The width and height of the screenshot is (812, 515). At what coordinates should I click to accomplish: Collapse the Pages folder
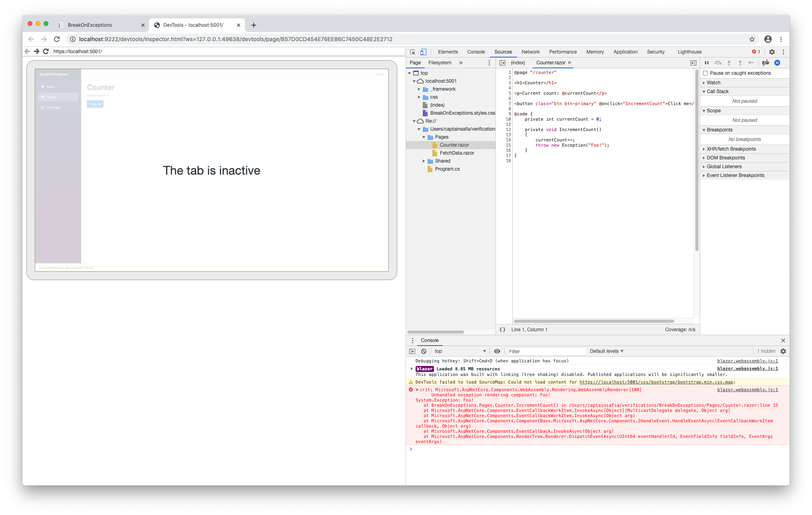424,137
